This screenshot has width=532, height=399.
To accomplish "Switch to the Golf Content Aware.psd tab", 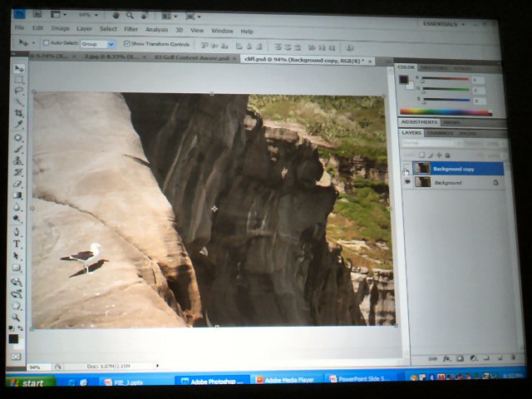I will (192, 58).
